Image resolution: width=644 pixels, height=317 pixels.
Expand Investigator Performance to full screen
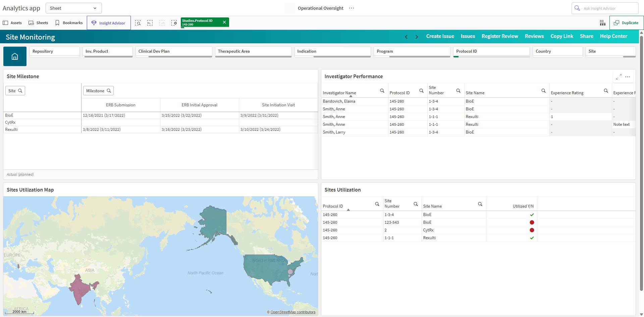point(619,77)
